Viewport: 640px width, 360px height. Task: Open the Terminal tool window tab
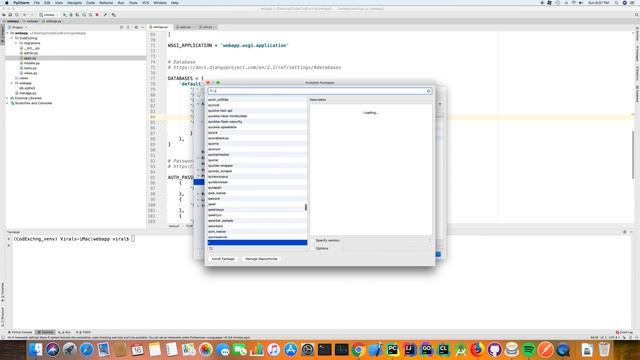[45, 332]
